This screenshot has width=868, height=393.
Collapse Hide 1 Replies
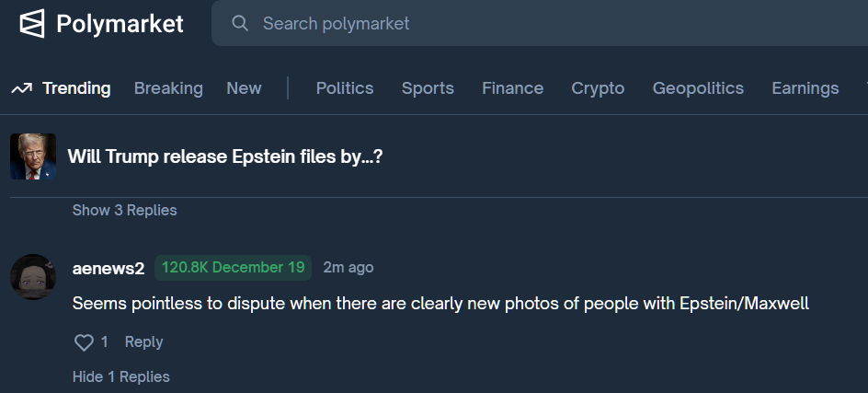tap(120, 376)
